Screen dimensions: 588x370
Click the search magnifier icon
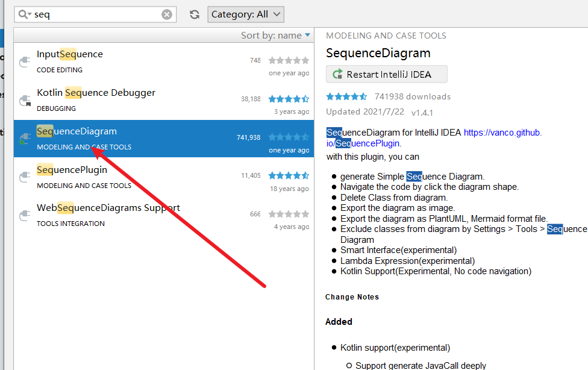pyautogui.click(x=24, y=14)
